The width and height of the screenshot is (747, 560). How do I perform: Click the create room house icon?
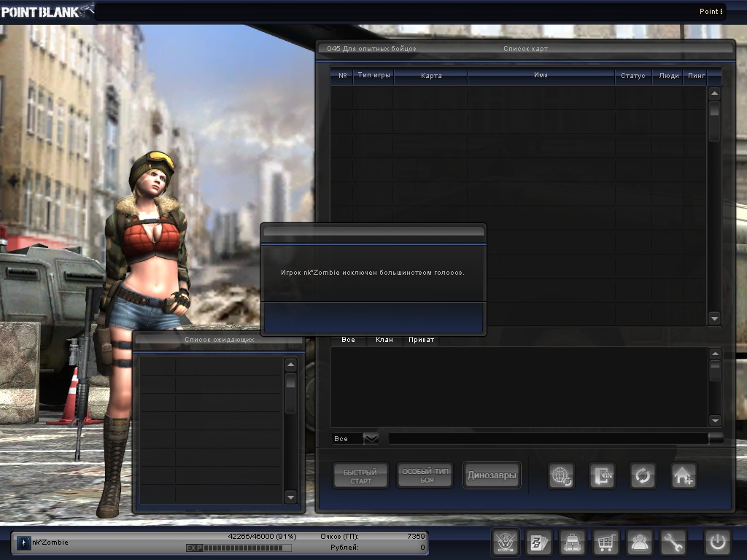point(684,476)
